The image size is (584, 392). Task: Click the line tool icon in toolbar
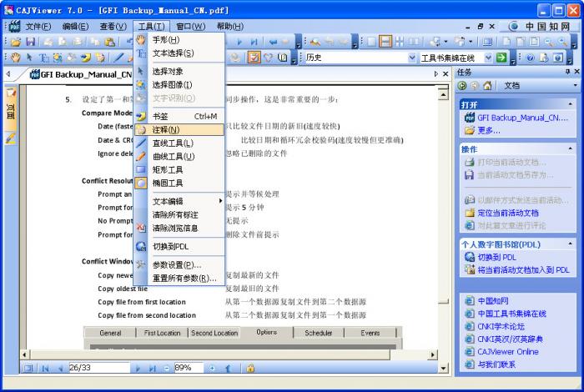point(119,58)
